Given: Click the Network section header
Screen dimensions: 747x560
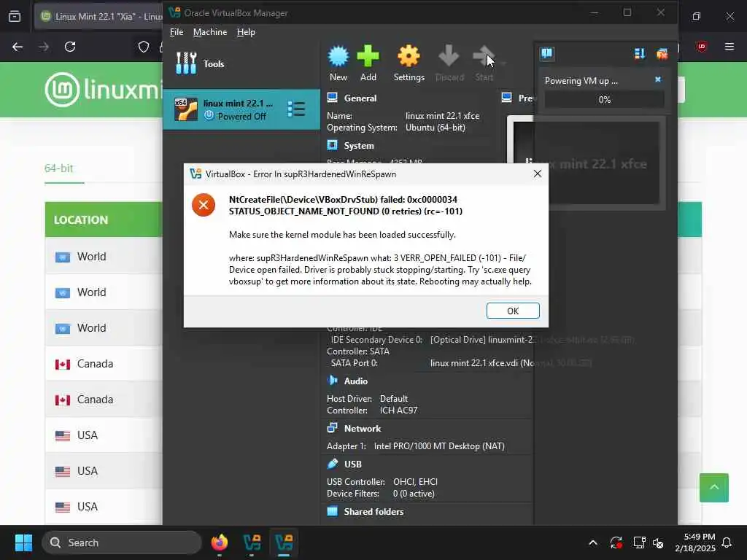Looking at the screenshot, I should point(363,429).
